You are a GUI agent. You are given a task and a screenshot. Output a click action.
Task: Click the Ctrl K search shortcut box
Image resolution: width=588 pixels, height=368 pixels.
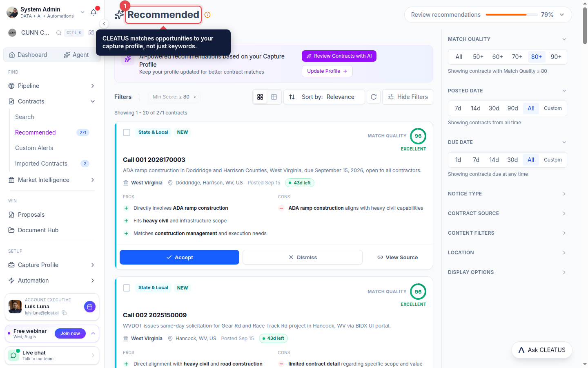tap(74, 33)
